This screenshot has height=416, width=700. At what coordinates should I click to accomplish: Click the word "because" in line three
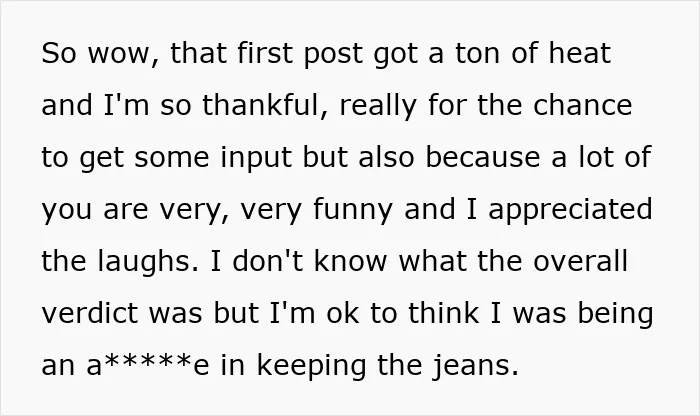click(483, 157)
